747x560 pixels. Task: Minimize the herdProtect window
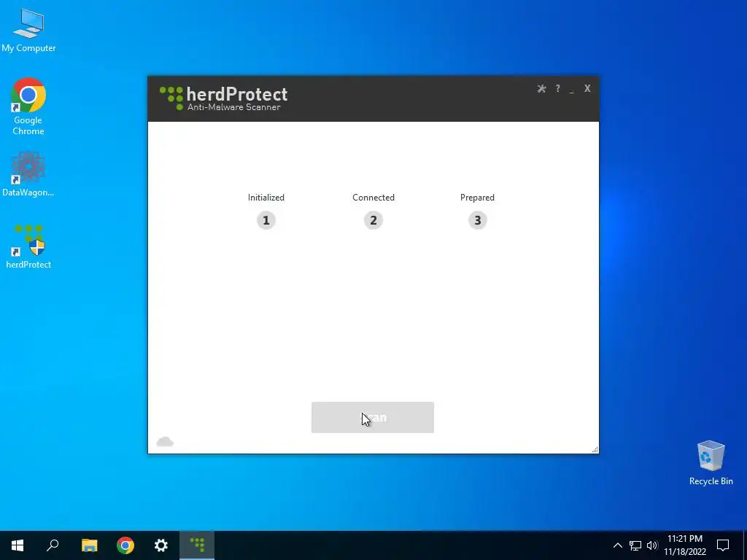tap(572, 90)
